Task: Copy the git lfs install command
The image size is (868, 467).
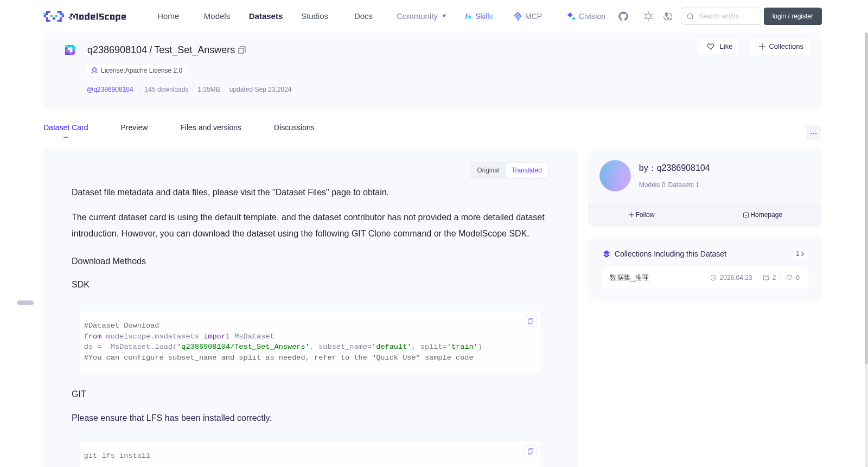Action: pyautogui.click(x=531, y=451)
